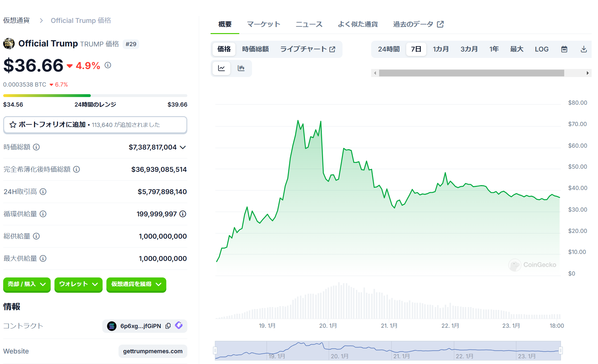
Task: Click 20. 1月 label on chart axis
Action: [328, 326]
